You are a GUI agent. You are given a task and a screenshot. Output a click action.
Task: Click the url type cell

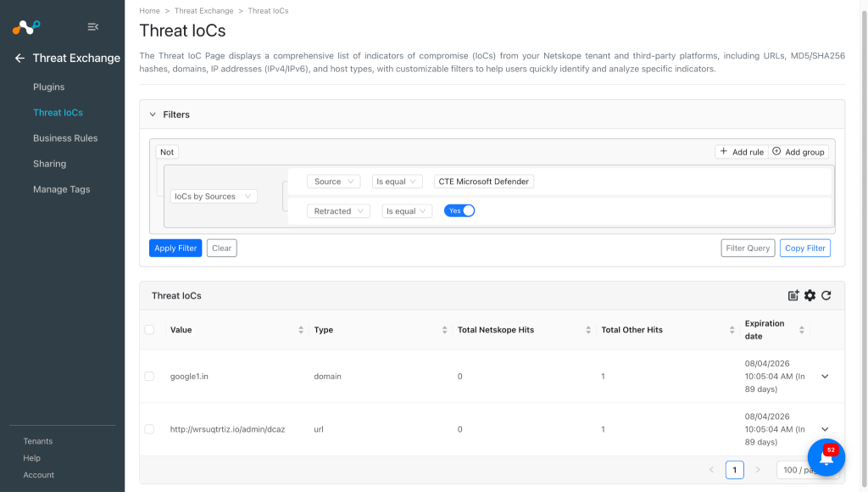(x=319, y=429)
